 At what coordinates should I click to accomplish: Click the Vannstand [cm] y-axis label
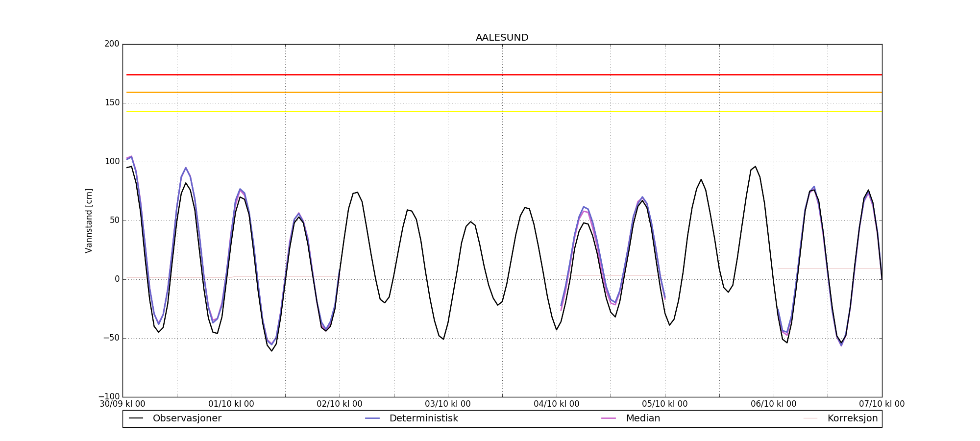(x=89, y=220)
